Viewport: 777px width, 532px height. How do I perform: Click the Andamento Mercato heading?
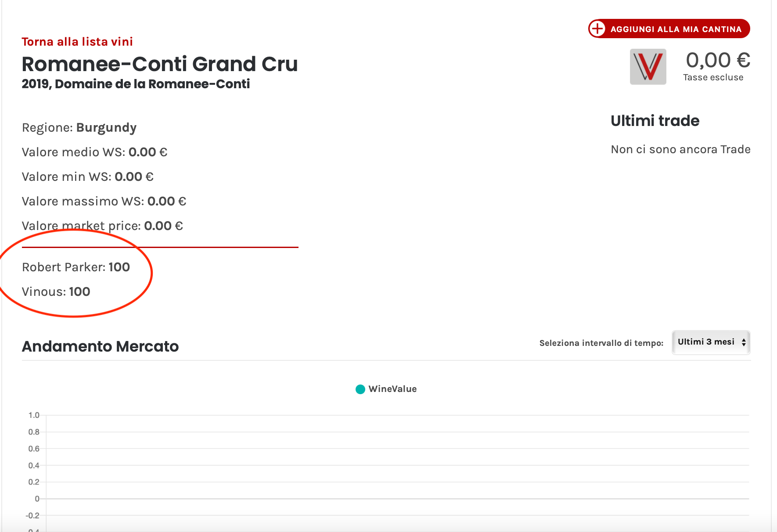pos(101,346)
